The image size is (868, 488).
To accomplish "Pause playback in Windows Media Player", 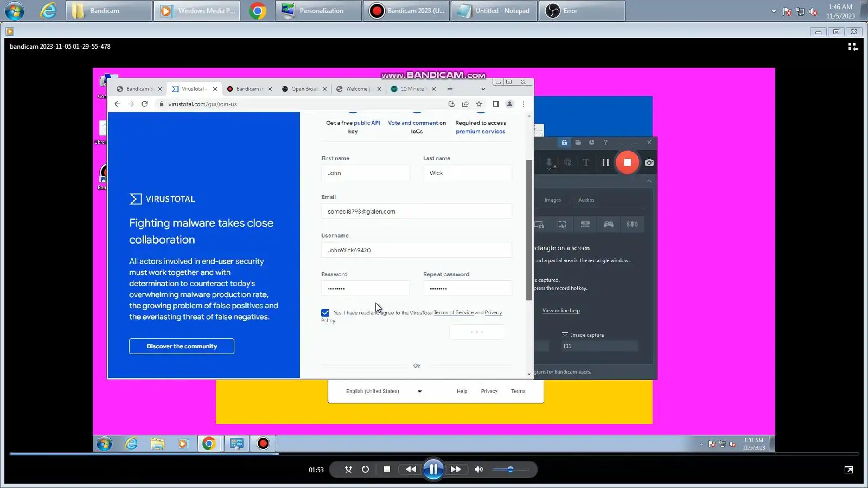I will [x=433, y=470].
